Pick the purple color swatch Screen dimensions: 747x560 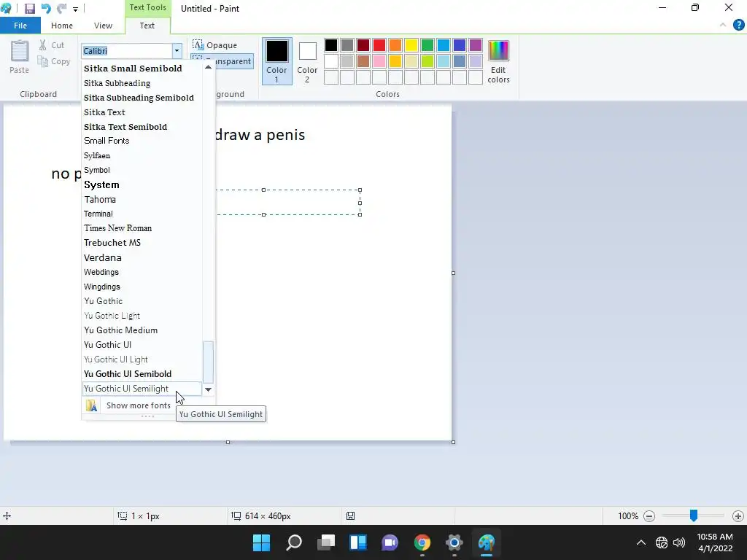tap(476, 45)
